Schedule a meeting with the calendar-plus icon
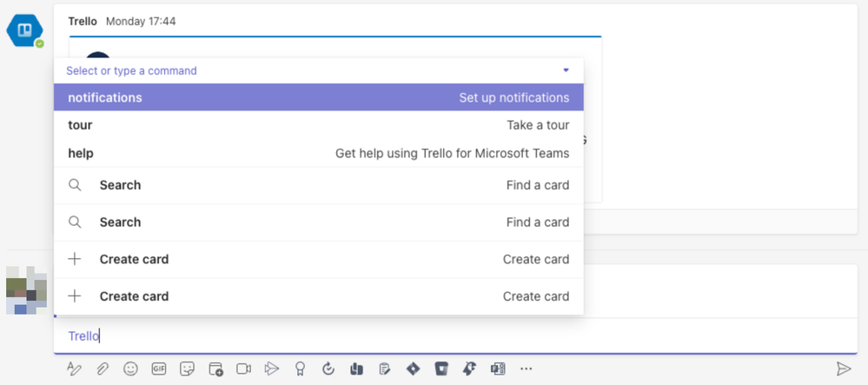Screen dimensions: 868x385 [x=215, y=369]
